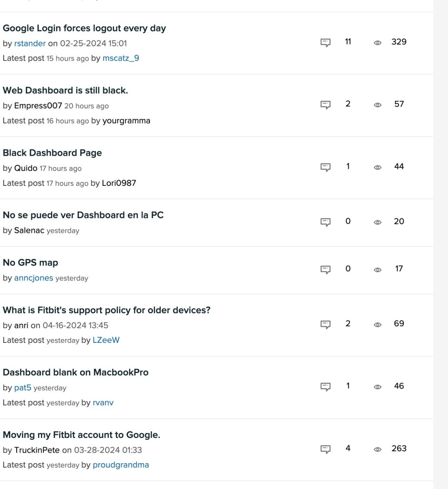Open thread 'Google Login forces logout every day'
This screenshot has width=448, height=489.
point(84,28)
